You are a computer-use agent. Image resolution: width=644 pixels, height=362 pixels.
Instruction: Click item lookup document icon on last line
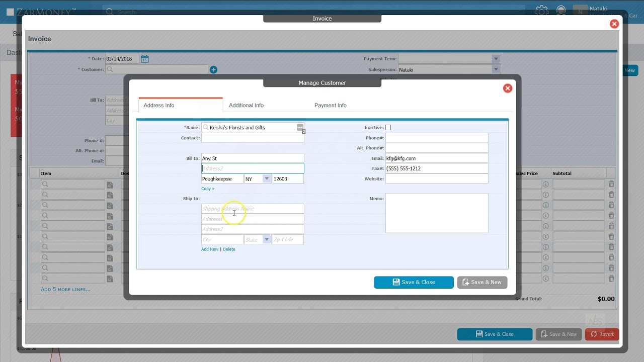pos(110,278)
